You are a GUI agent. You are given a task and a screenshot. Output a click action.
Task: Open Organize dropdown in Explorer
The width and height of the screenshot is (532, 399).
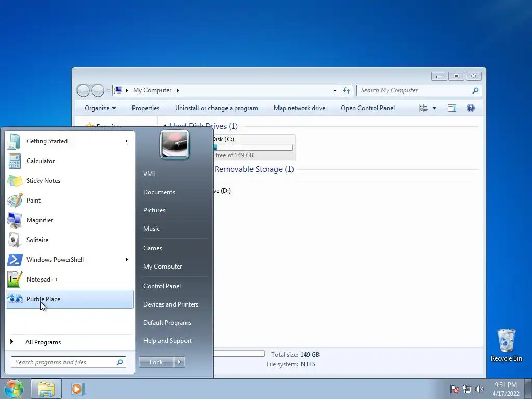tap(100, 108)
